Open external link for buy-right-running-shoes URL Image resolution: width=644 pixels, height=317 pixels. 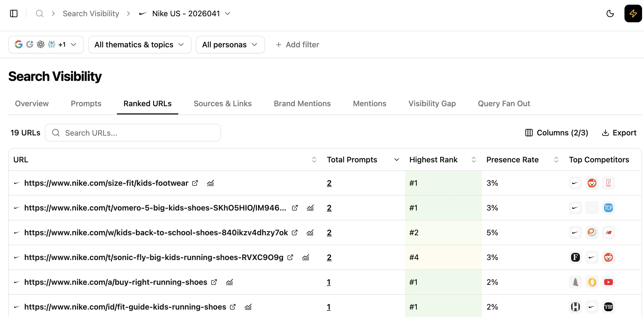click(214, 282)
